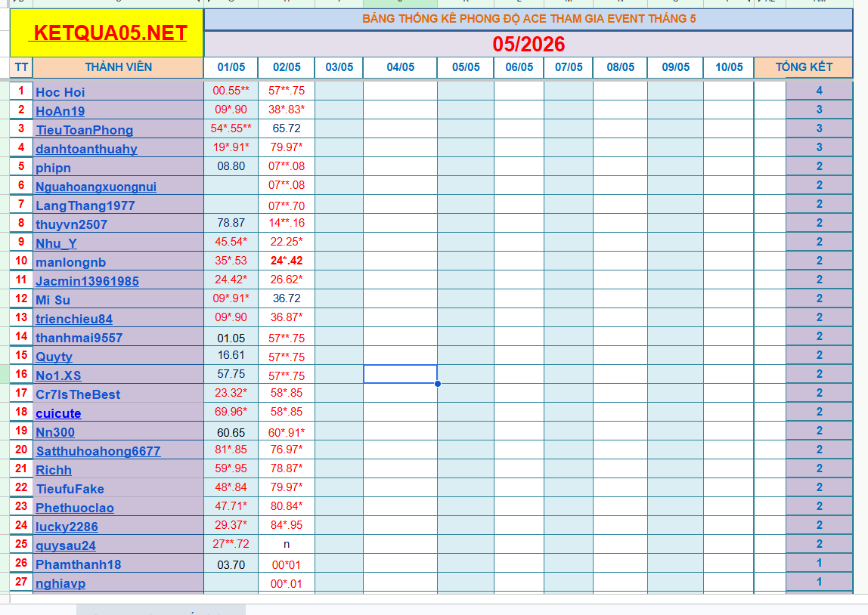Select the thanhmai9557 name cell
This screenshot has width=868, height=615.
tap(119, 336)
